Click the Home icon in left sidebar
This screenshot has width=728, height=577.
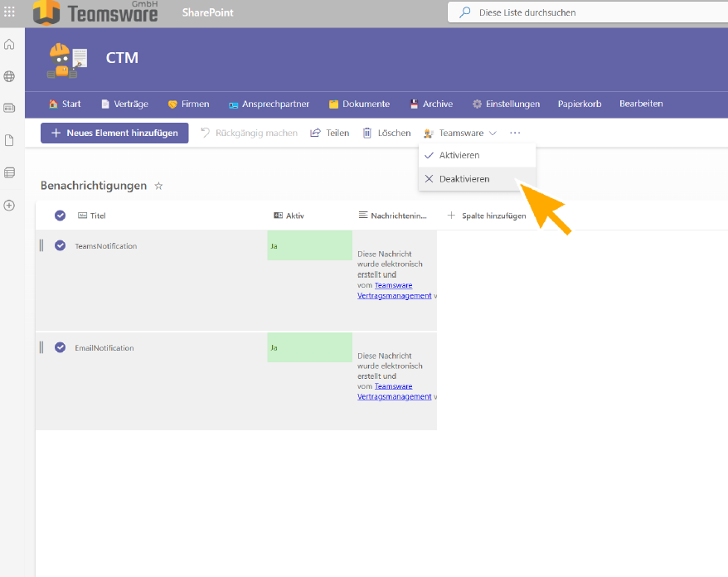point(9,45)
